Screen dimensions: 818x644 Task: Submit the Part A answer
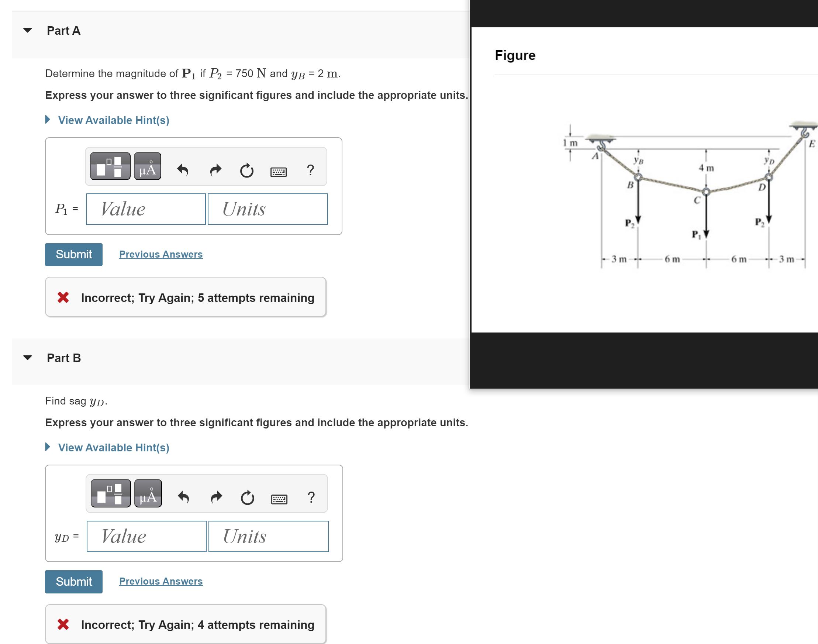(73, 254)
